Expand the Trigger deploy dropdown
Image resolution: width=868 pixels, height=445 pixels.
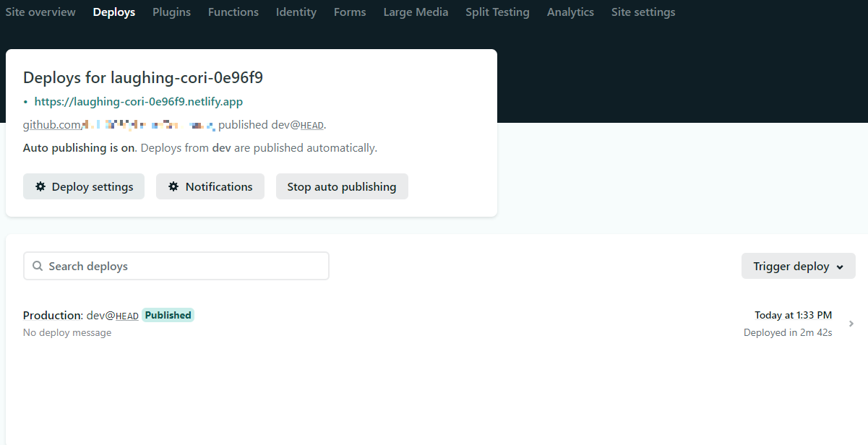point(799,266)
